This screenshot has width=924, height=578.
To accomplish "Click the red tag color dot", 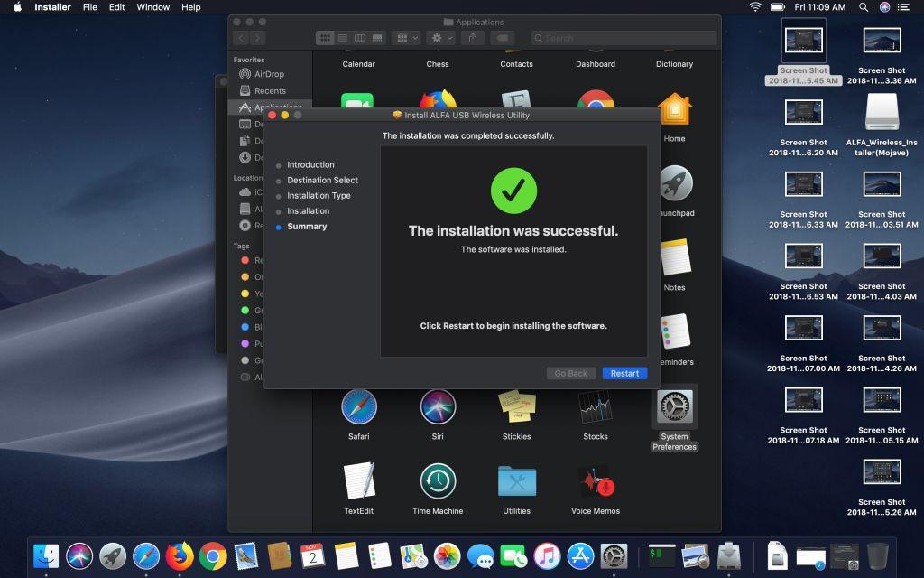I will [245, 260].
